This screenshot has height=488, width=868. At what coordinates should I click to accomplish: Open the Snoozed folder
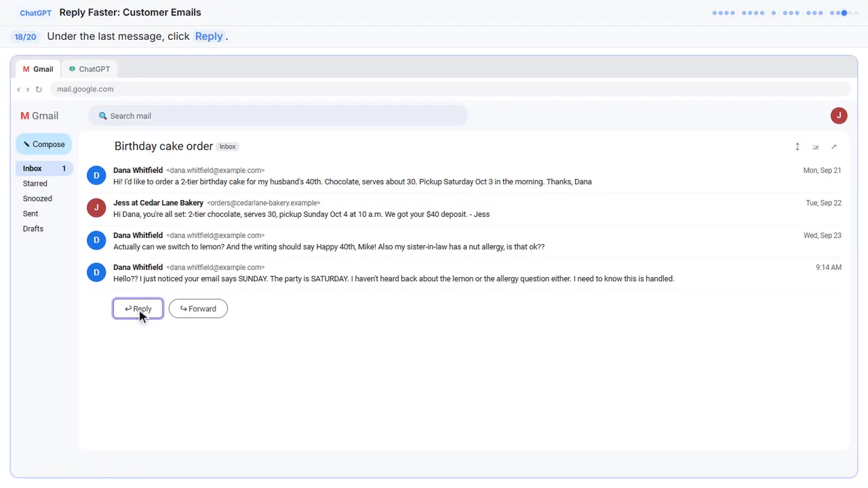[37, 199]
